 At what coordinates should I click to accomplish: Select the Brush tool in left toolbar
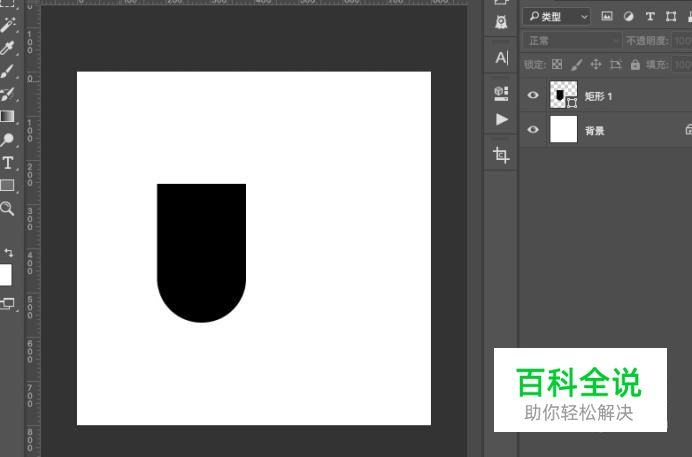click(x=8, y=71)
